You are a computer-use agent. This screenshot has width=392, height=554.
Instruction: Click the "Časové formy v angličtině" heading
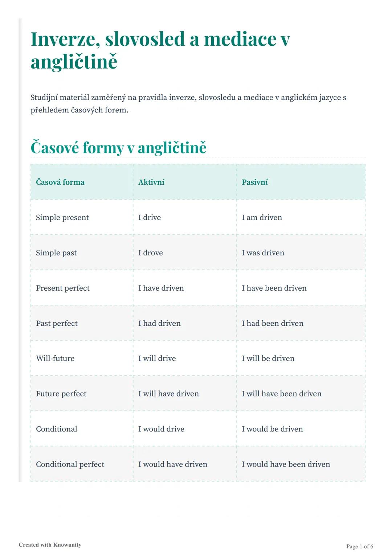click(118, 148)
